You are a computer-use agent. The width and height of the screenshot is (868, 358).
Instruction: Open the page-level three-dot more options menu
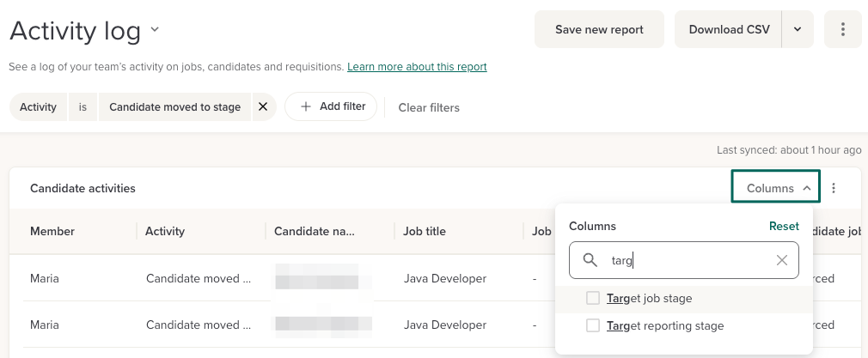842,29
